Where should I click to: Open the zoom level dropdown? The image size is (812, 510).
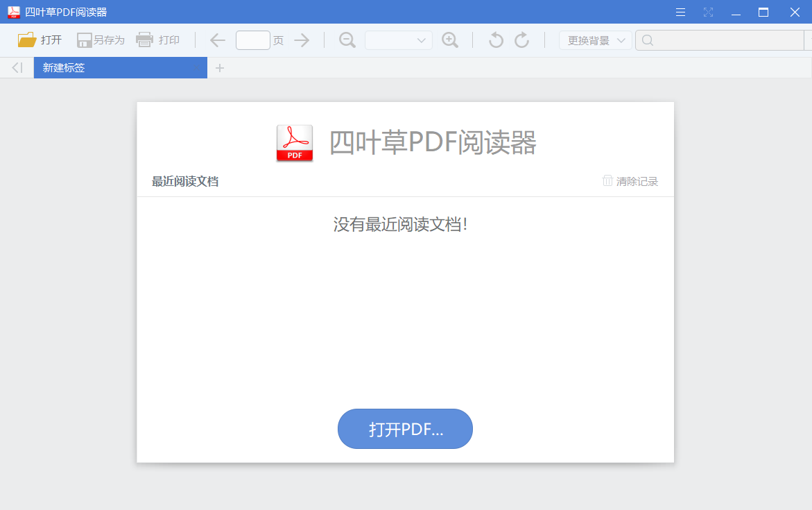398,40
